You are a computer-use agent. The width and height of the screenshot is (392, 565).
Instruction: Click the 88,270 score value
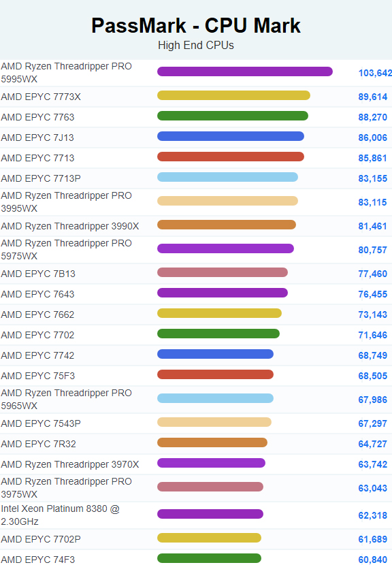click(x=372, y=118)
